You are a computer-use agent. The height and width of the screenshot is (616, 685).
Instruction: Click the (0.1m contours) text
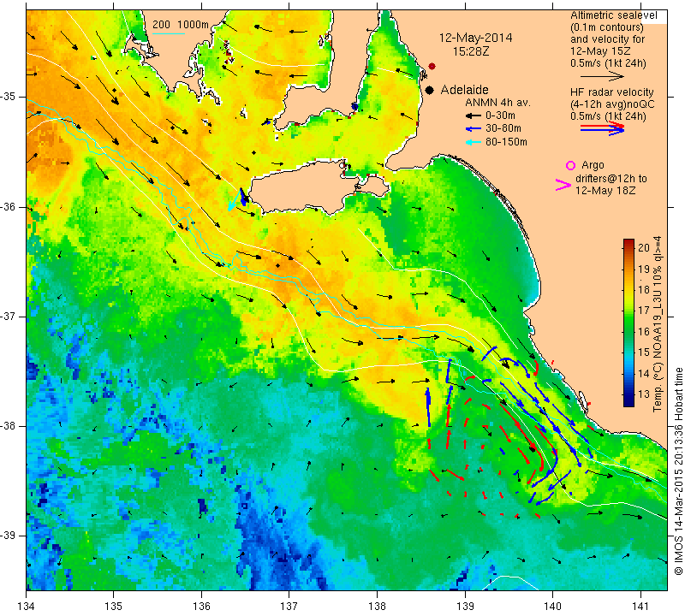tap(607, 27)
